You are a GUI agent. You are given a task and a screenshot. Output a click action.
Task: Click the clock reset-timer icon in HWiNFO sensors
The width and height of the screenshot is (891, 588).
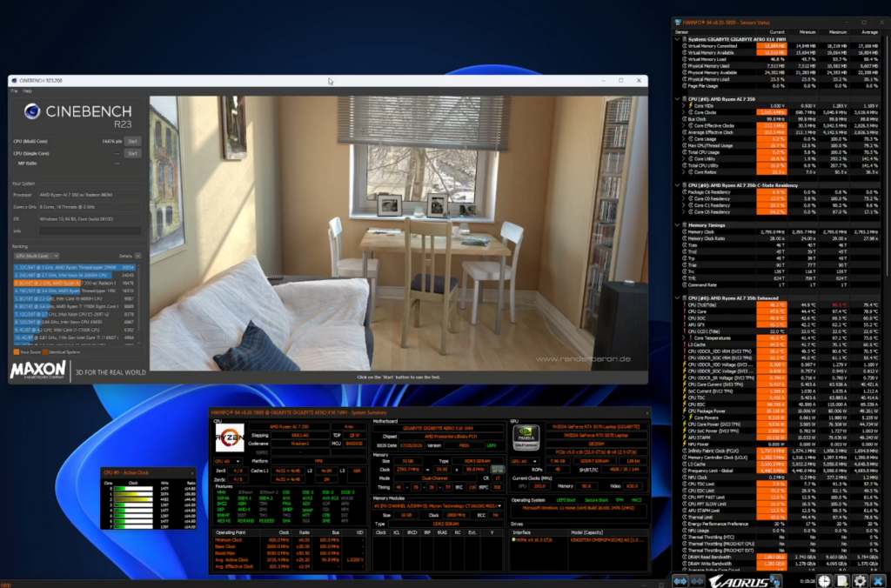click(825, 581)
